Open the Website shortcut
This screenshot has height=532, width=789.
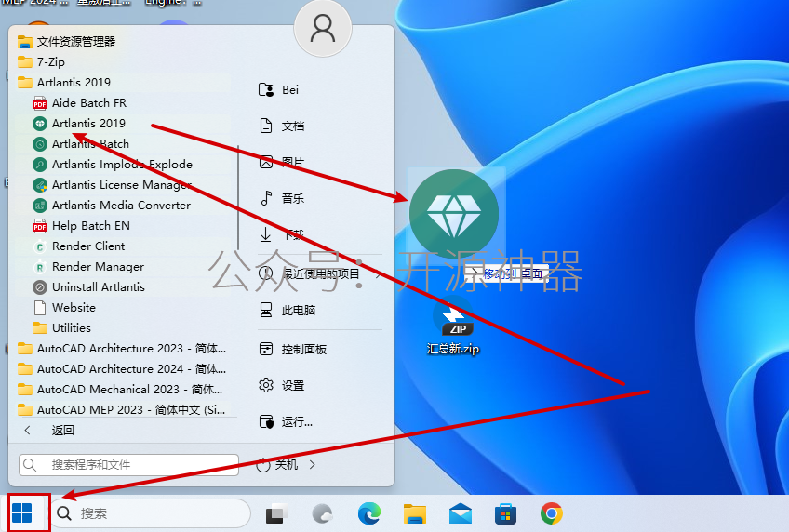tap(64, 308)
